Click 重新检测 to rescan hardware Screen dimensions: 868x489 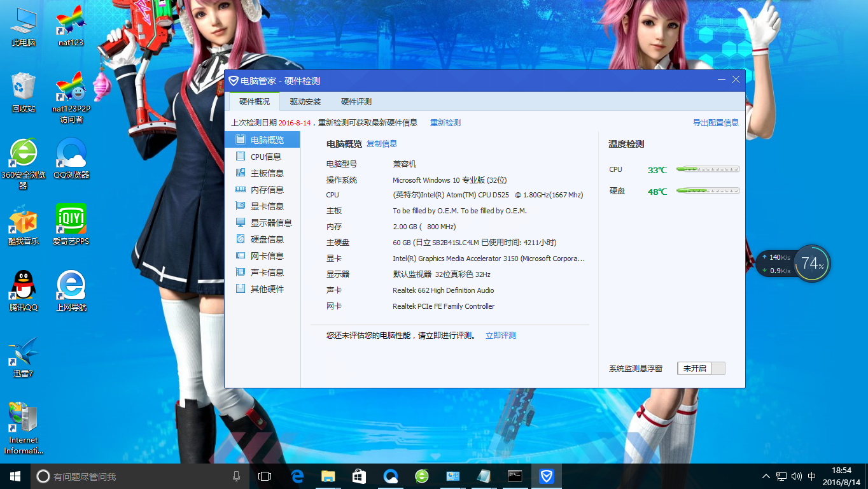pos(445,122)
